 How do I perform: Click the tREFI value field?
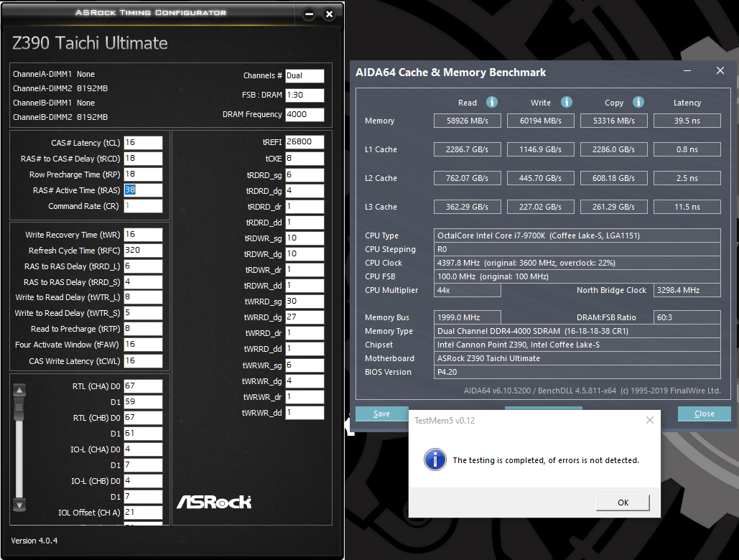305,141
